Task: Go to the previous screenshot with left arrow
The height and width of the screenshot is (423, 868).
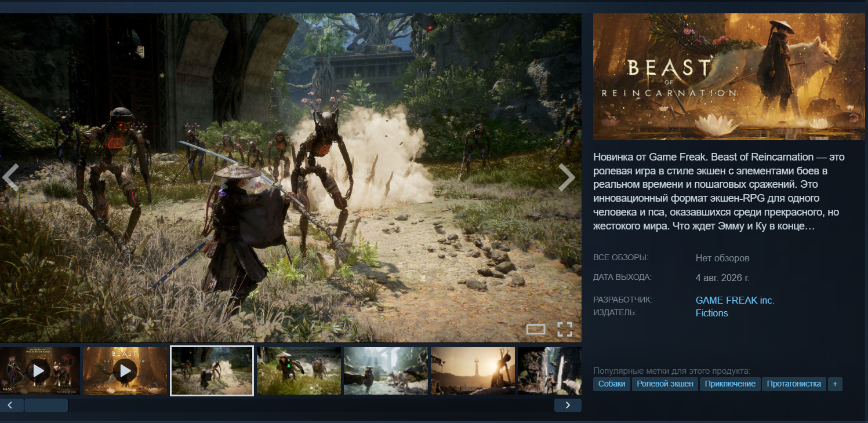Action: click(10, 177)
